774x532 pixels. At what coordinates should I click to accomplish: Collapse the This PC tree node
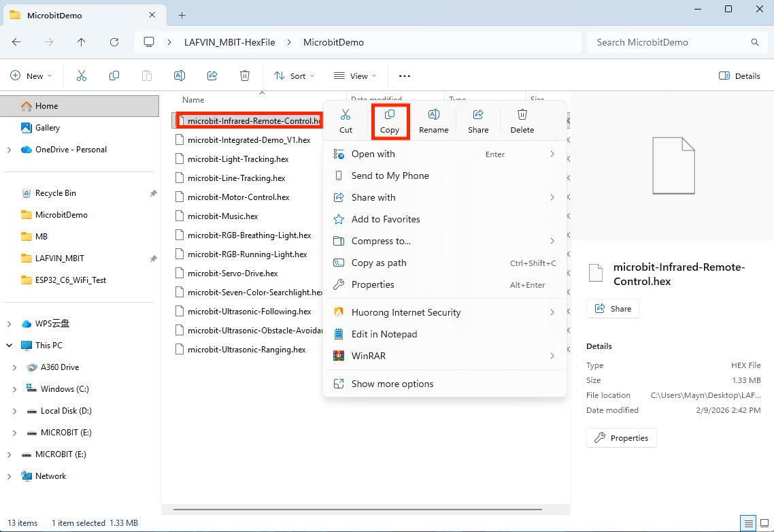[10, 346]
